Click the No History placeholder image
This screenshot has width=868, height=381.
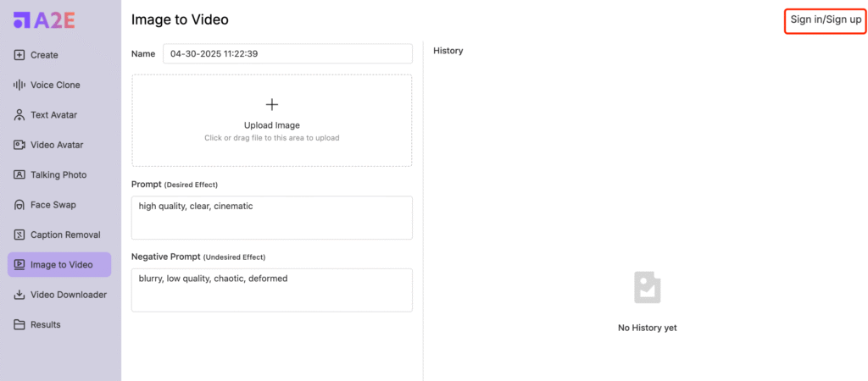(647, 287)
